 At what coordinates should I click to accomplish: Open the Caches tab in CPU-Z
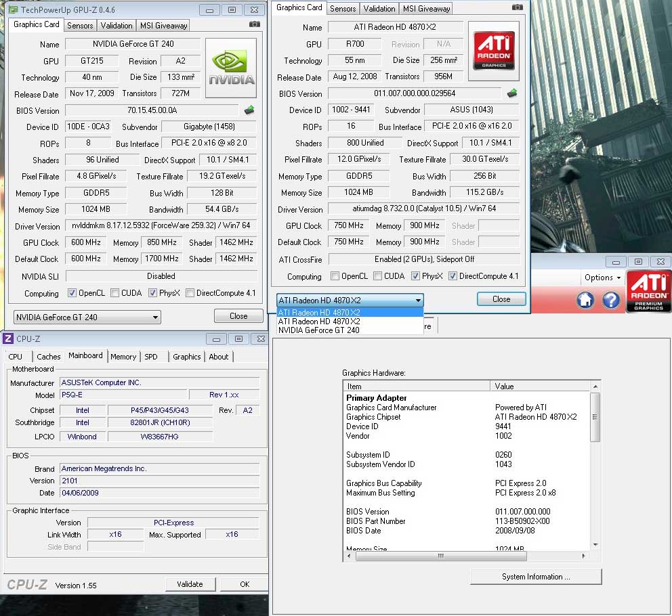tap(49, 357)
